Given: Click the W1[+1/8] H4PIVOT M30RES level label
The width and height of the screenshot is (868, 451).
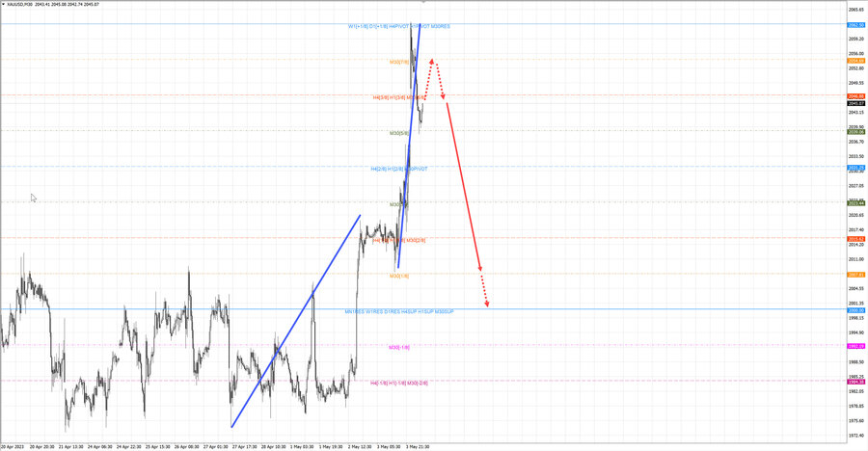Looking at the screenshot, I should coord(399,27).
